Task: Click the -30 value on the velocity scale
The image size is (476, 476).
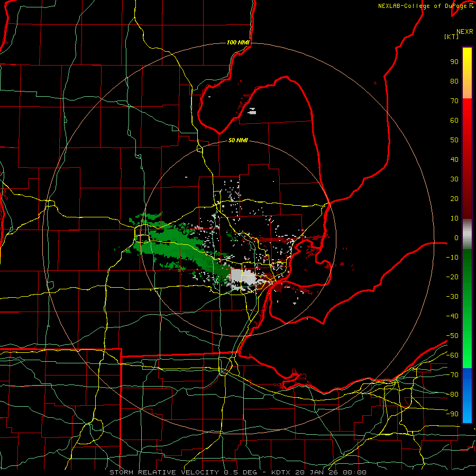Action: (452, 297)
